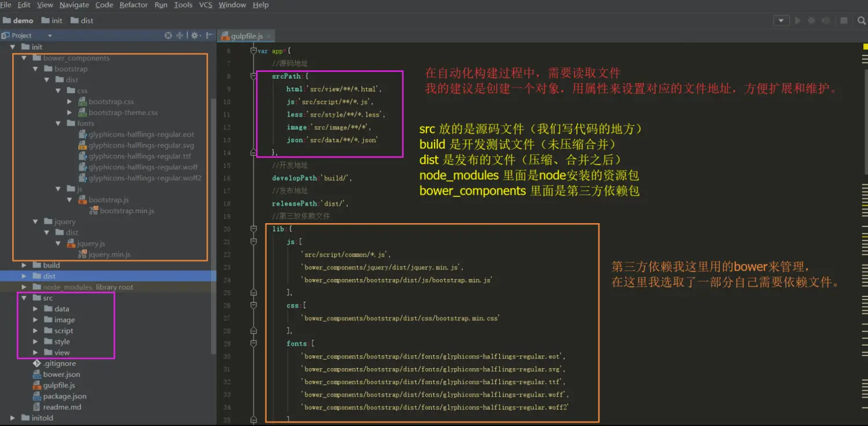
Task: Click the Run with Coverage icon
Action: coord(825,20)
